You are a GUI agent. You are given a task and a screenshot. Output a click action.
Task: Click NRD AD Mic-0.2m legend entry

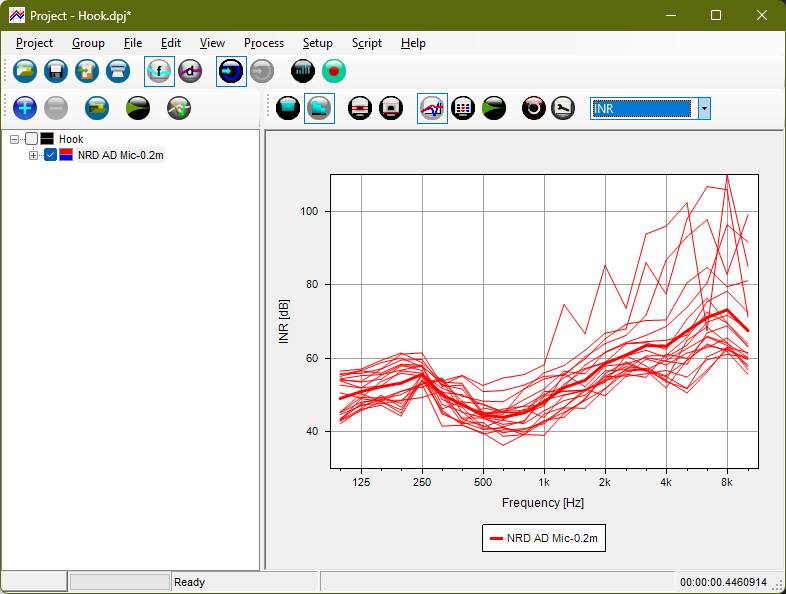(544, 538)
